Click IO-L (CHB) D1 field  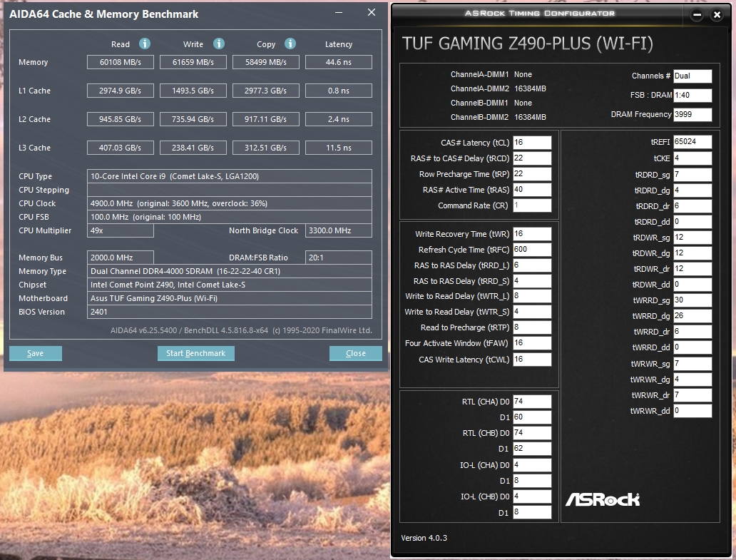click(532, 512)
